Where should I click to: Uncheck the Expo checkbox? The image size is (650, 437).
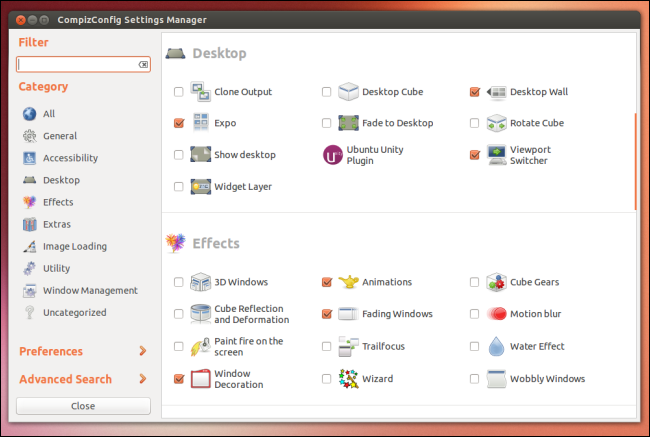pyautogui.click(x=179, y=123)
